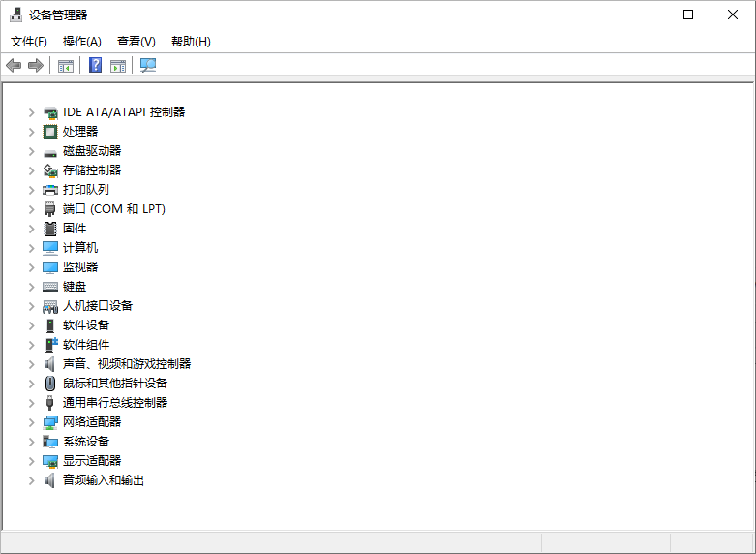This screenshot has height=554, width=756.
Task: Expand the IDE ATA/ATAPI 控制器 node
Action: [x=31, y=112]
